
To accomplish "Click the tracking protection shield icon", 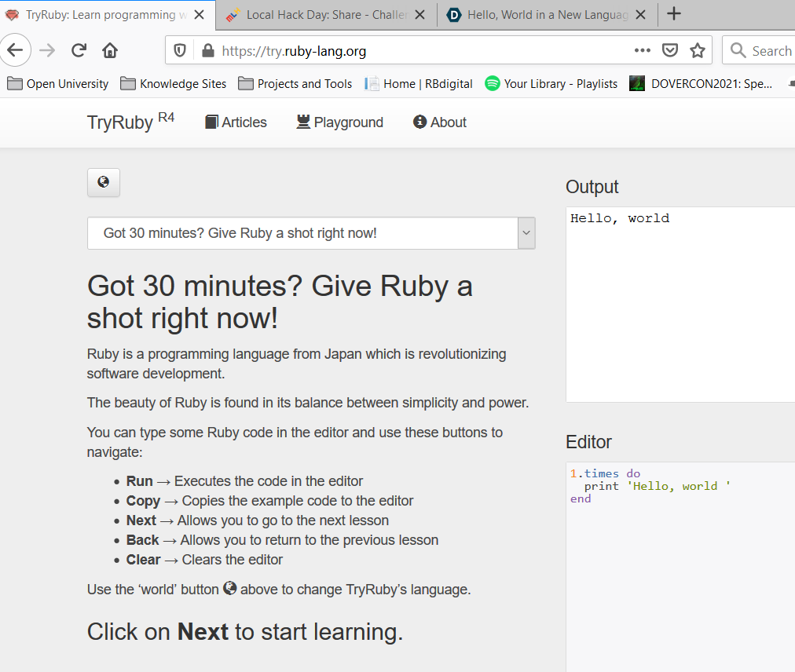I will click(x=179, y=51).
